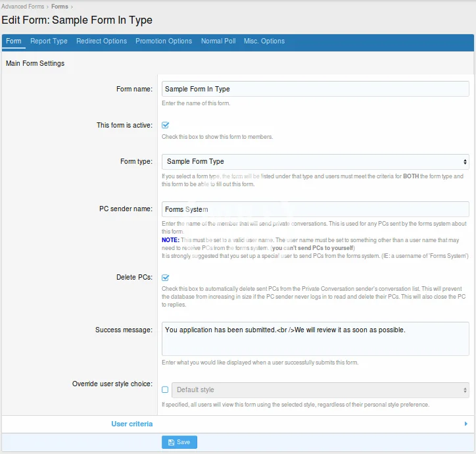Navigate to Advanced Forms breadcrumb
The width and height of the screenshot is (476, 454).
pos(23,7)
